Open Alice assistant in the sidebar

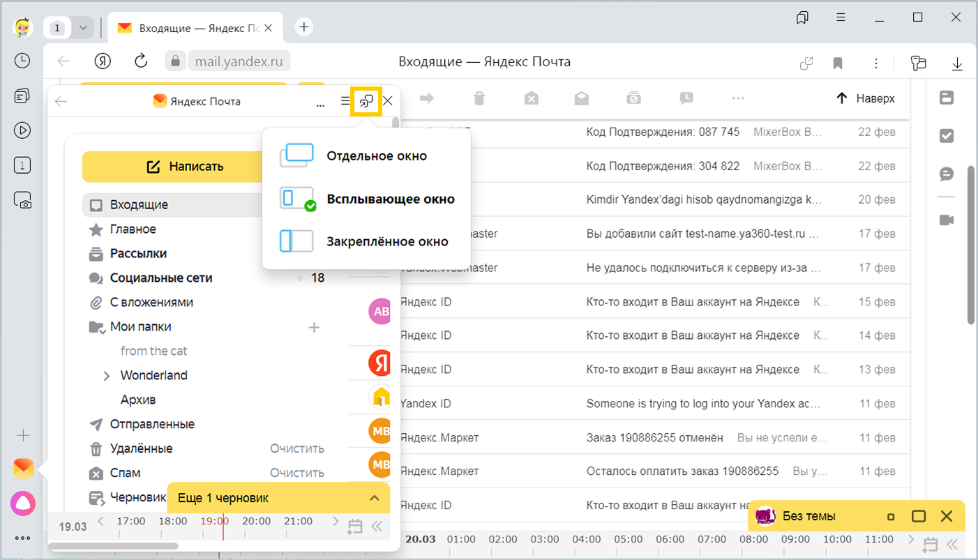pyautogui.click(x=23, y=503)
